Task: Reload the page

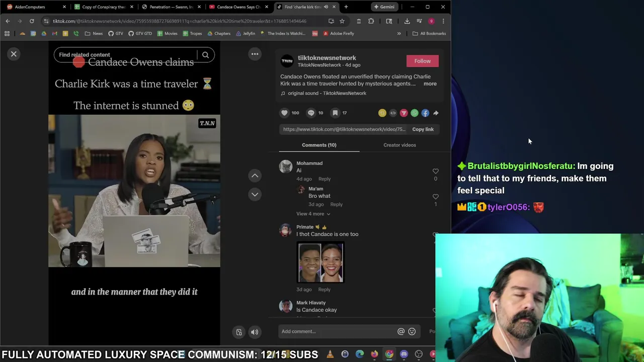Action: pyautogui.click(x=32, y=21)
